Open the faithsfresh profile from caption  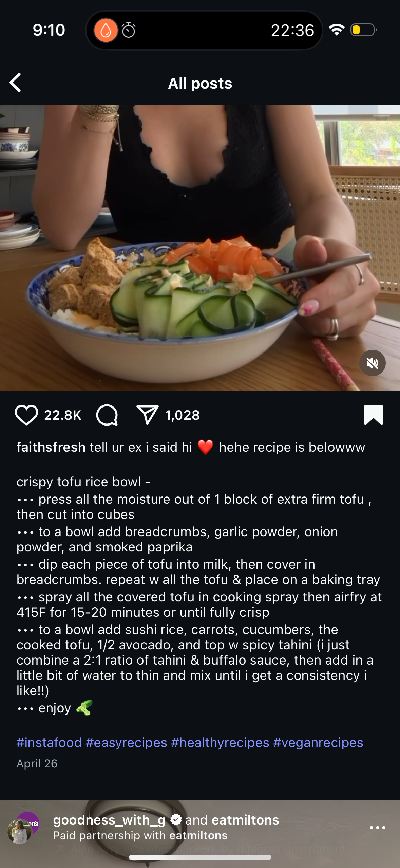pyautogui.click(x=51, y=447)
